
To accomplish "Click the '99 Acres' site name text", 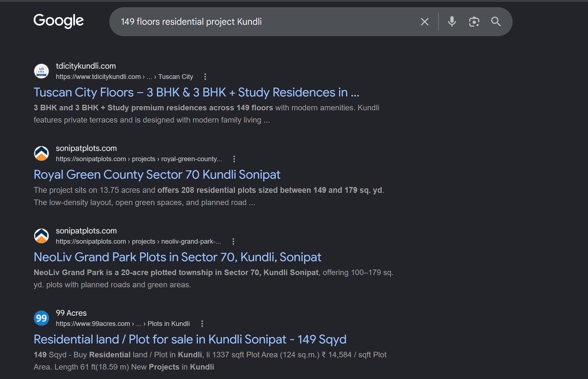I will (71, 313).
